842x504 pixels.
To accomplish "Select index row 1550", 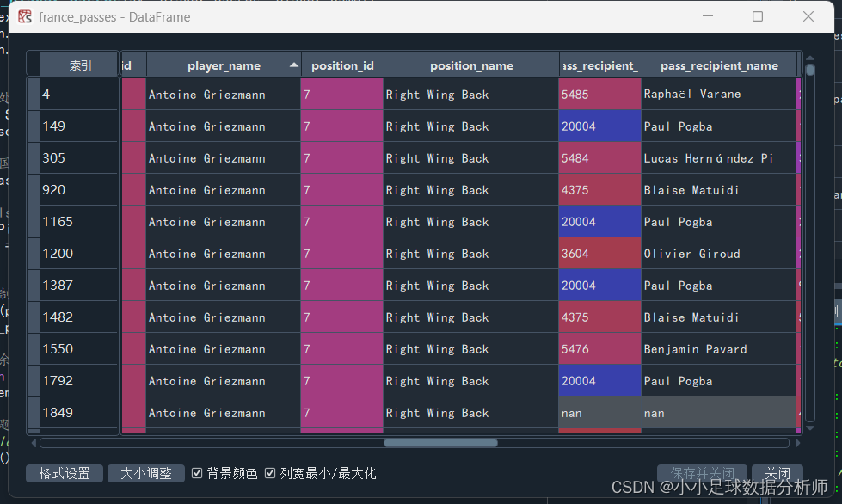I will 79,349.
